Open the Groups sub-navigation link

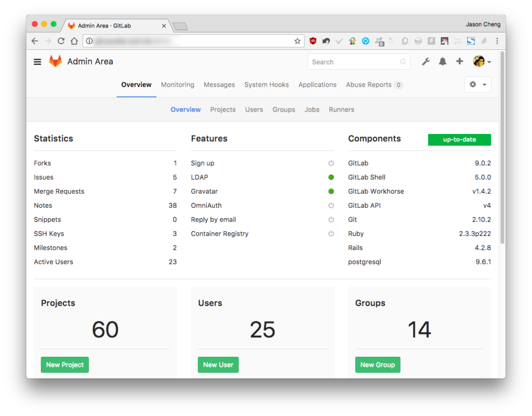(284, 110)
